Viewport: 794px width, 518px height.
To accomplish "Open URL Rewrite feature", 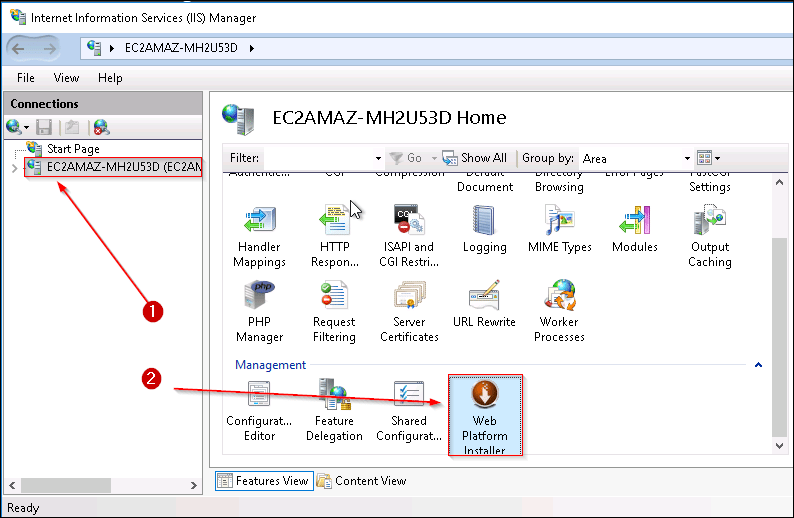I will click(484, 304).
